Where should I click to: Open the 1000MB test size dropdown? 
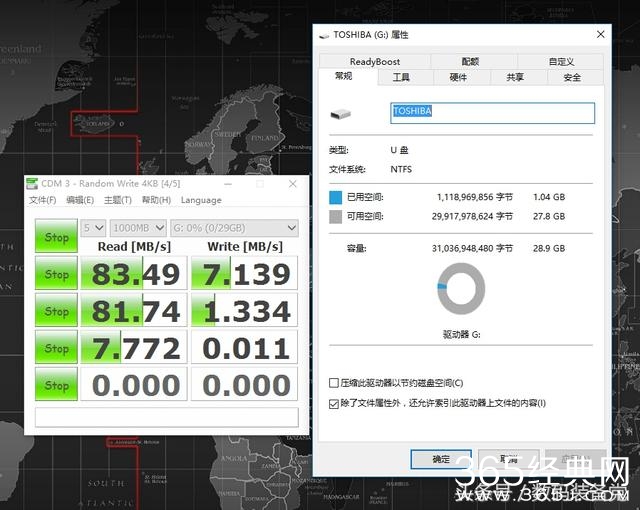click(x=138, y=228)
